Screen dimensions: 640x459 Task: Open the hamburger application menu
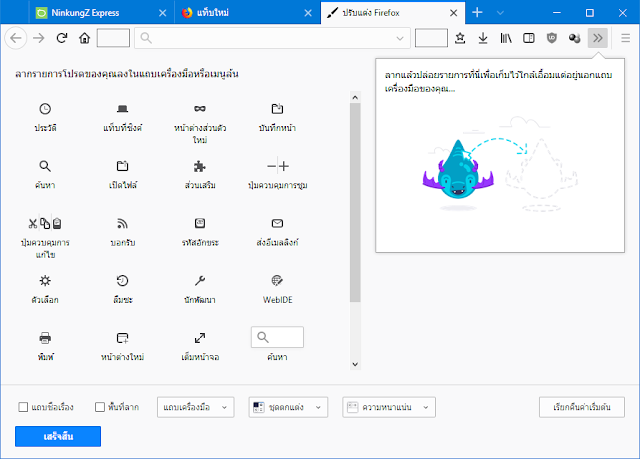pos(625,38)
